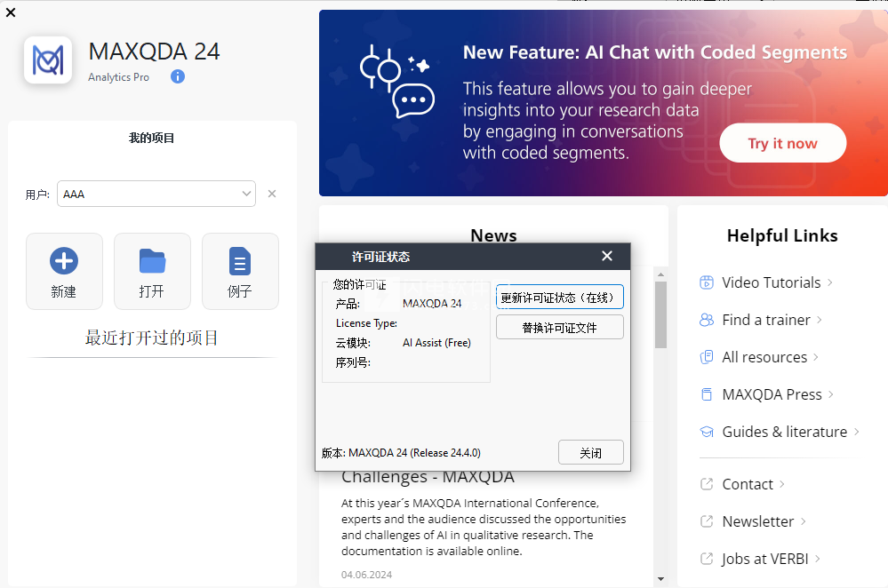Click the 打开 folder icon
The width and height of the screenshot is (888, 588).
pos(152,261)
